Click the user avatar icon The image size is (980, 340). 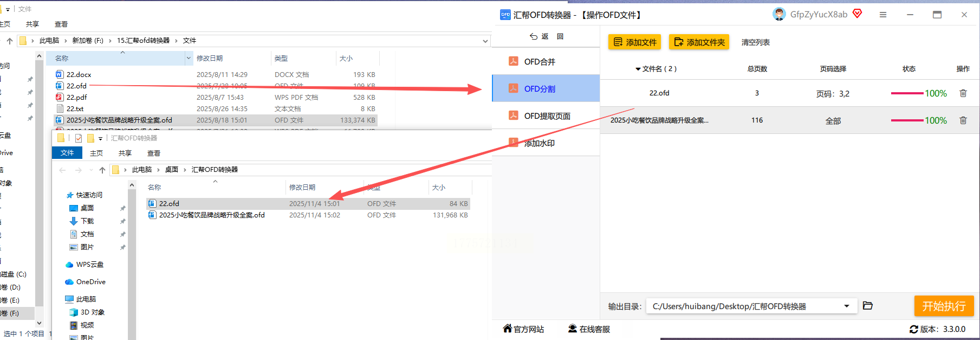tap(779, 14)
